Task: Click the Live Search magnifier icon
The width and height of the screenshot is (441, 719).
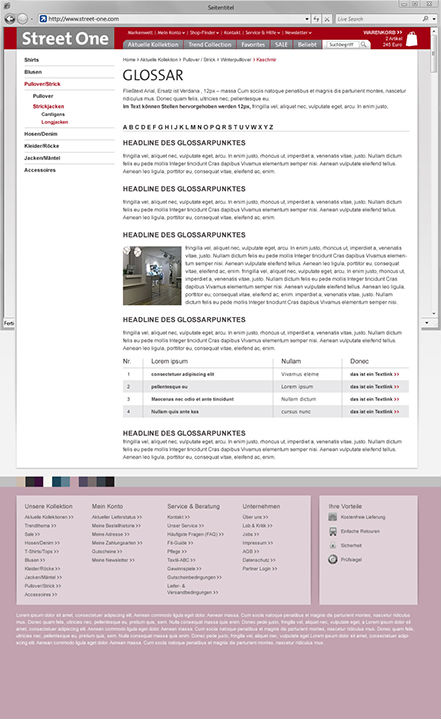Action: pyautogui.click(x=425, y=19)
